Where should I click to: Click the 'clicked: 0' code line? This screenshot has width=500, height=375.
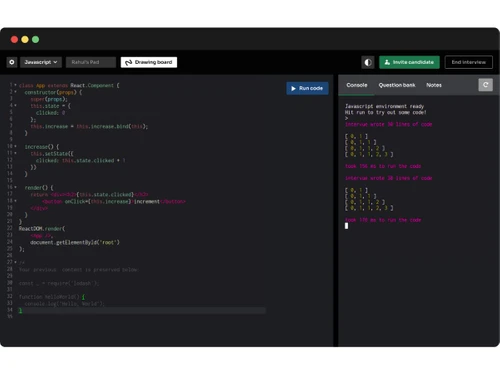coord(51,113)
